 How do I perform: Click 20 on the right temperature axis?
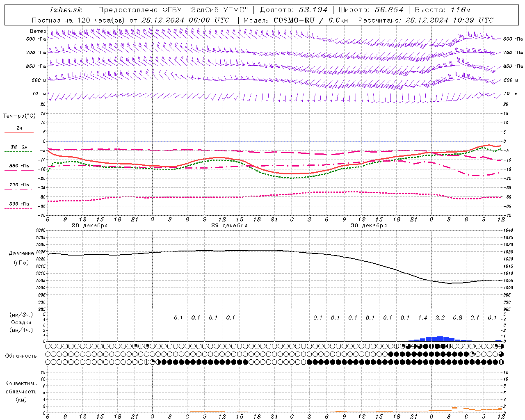[506, 104]
